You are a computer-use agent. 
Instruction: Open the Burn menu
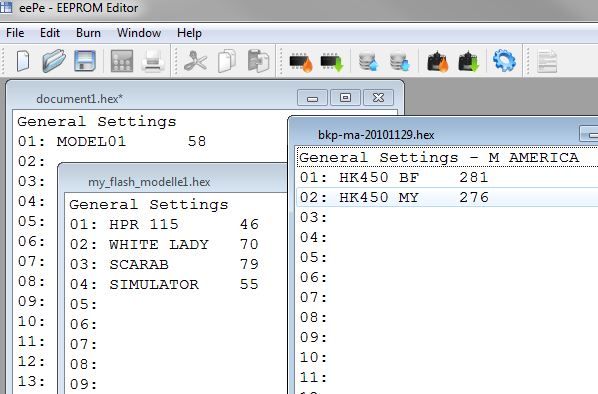(x=88, y=33)
